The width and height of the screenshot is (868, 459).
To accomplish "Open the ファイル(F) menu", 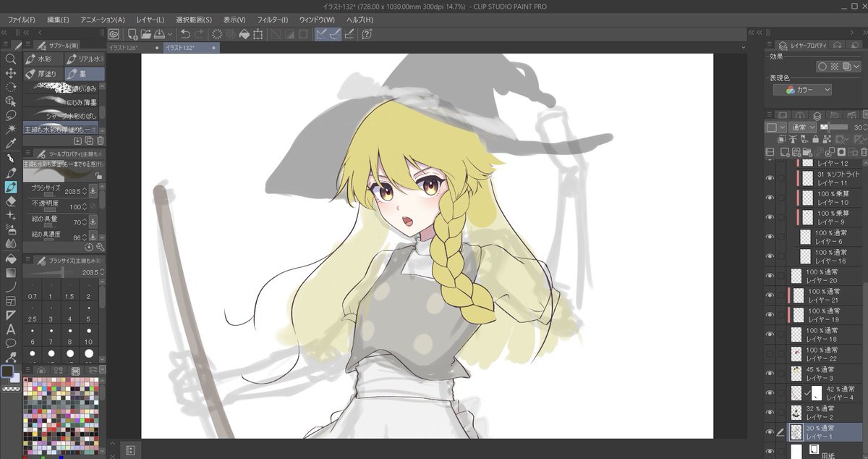I will tap(21, 19).
